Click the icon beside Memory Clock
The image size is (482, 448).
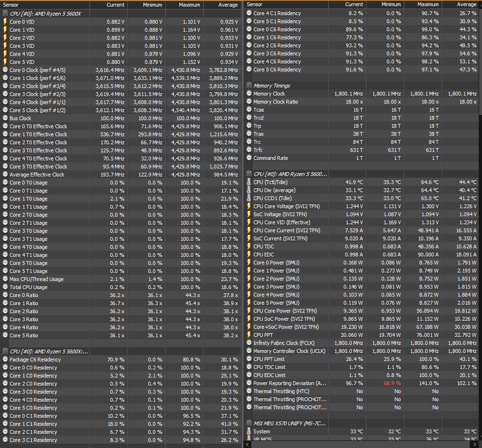pyautogui.click(x=249, y=93)
